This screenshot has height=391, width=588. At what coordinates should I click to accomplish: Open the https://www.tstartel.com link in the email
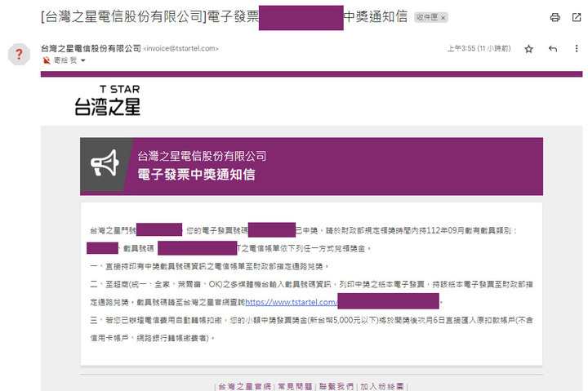pos(292,302)
